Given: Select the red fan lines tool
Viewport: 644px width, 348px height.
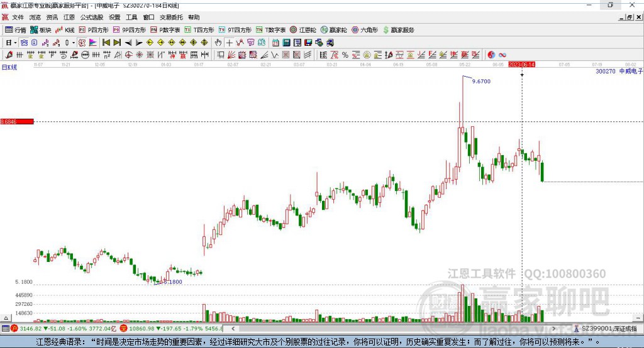Looking at the screenshot, I should click(x=231, y=55).
